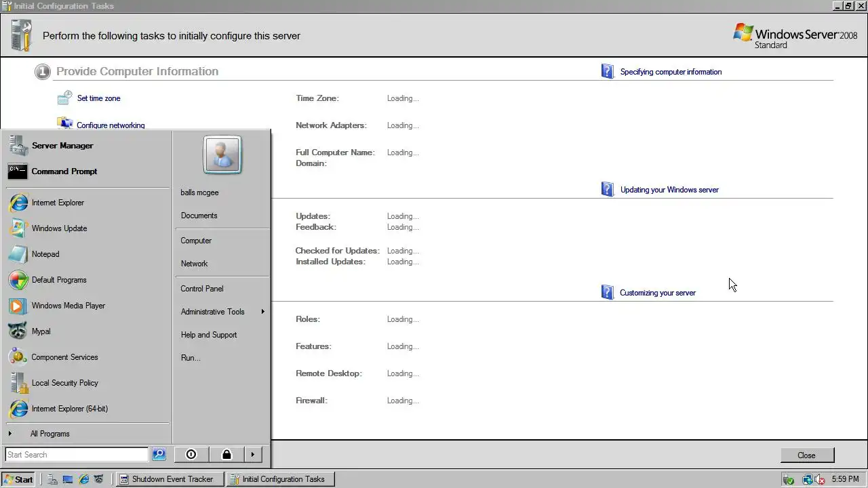Click the Configure networking link
Image resolution: width=868 pixels, height=488 pixels.
pyautogui.click(x=111, y=125)
